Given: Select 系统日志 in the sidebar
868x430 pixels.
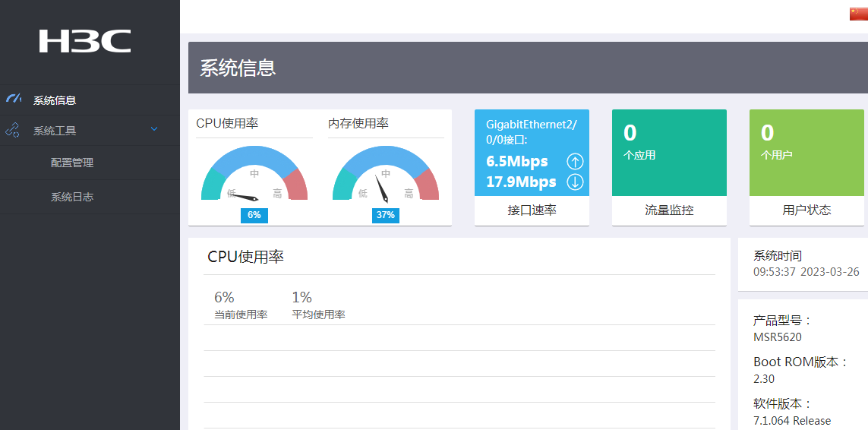Looking at the screenshot, I should pos(72,197).
